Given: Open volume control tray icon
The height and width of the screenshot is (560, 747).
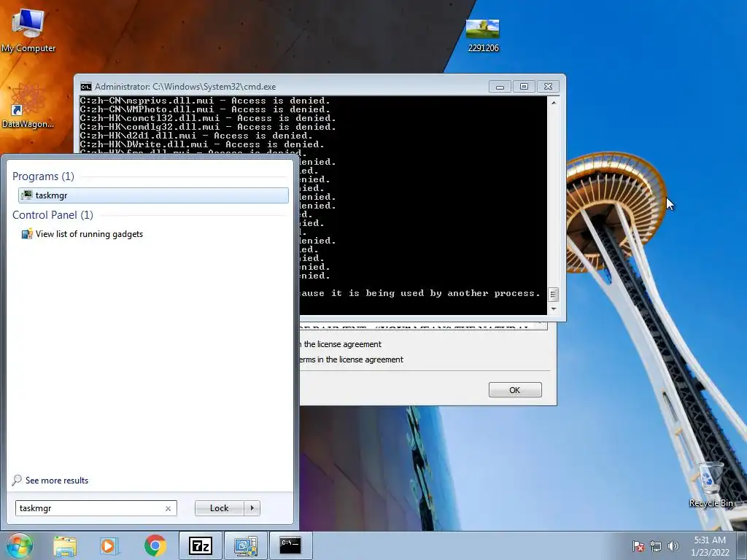Looking at the screenshot, I should coord(673,546).
